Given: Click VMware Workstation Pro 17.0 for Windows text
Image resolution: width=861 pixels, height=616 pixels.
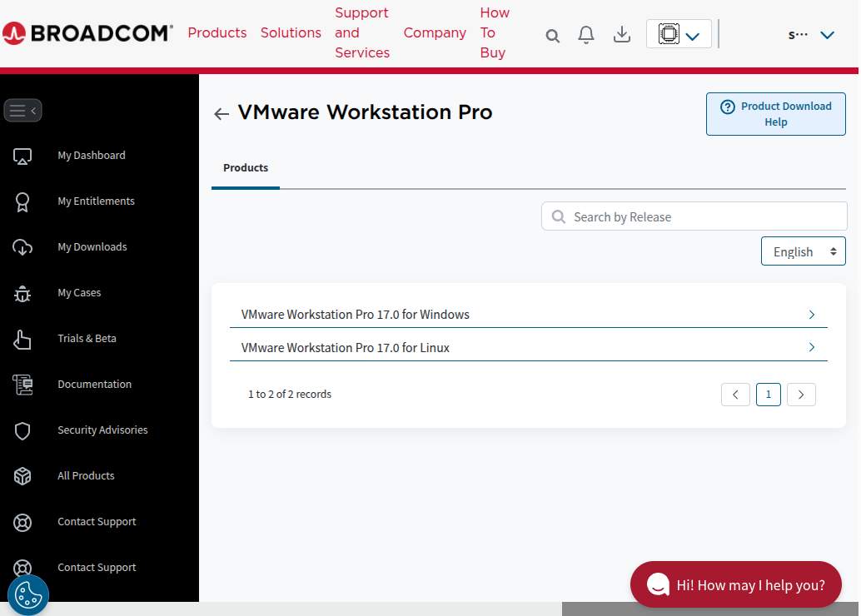Looking at the screenshot, I should (x=356, y=315).
